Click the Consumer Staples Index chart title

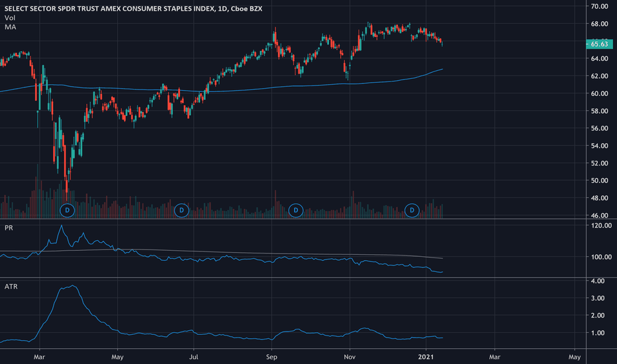click(x=133, y=9)
